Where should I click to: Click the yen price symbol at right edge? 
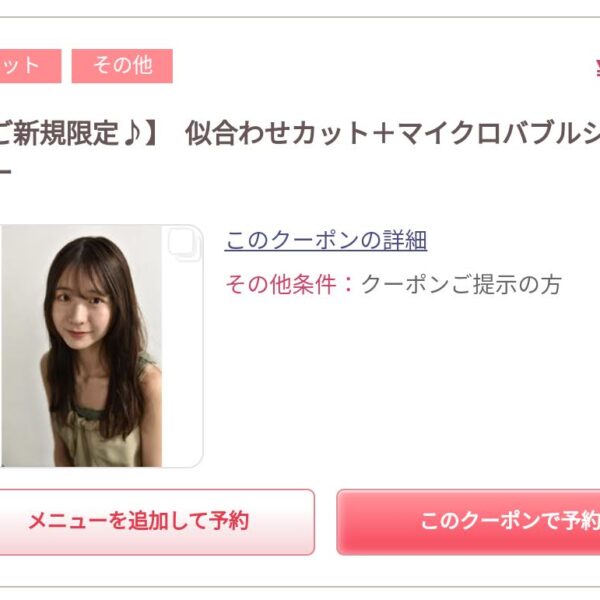(x=597, y=69)
